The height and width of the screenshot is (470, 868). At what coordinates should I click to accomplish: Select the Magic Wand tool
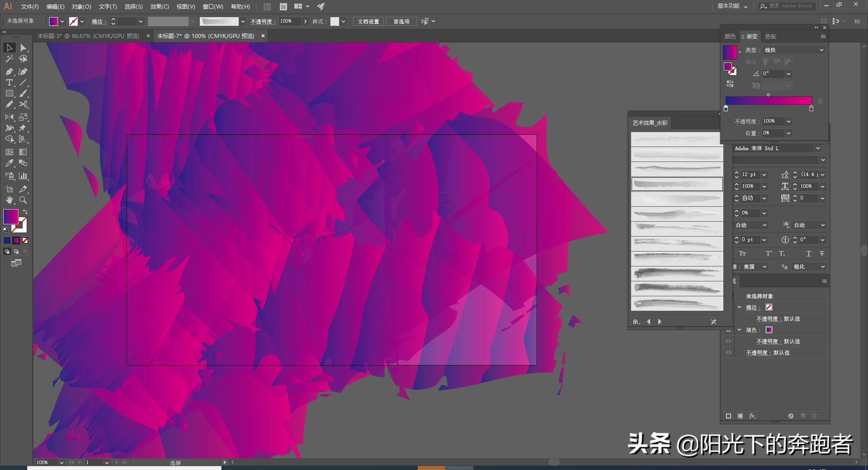click(9, 58)
